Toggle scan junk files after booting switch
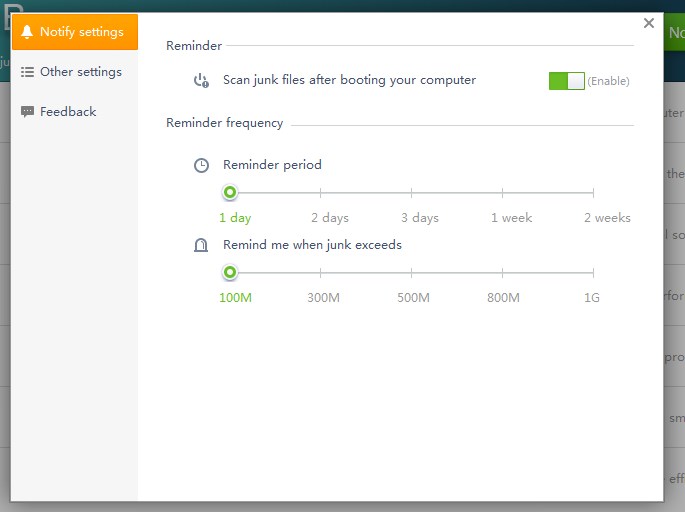The image size is (685, 512). point(567,81)
